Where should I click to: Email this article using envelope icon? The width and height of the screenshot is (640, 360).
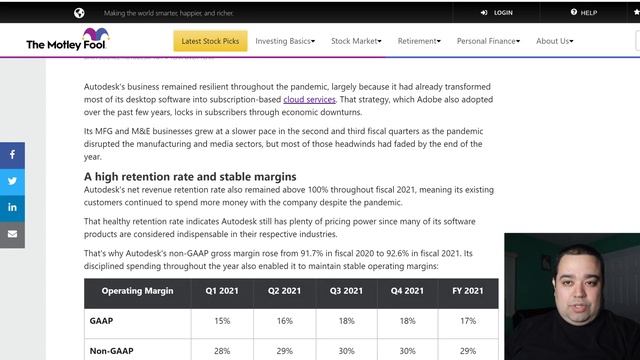pyautogui.click(x=12, y=234)
